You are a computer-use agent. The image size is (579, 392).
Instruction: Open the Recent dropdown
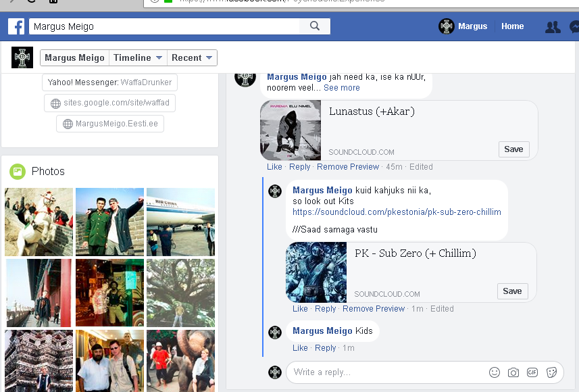(x=192, y=58)
